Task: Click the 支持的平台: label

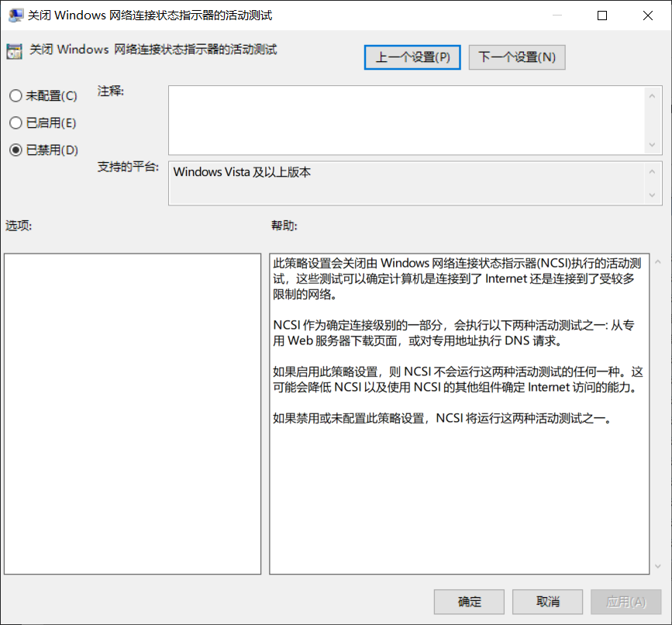Action: (x=128, y=166)
